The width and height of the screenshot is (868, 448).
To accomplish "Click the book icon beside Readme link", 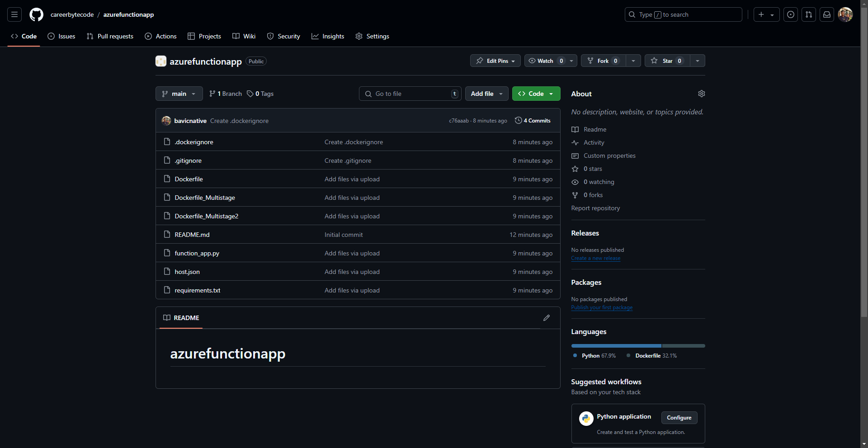I will 575,129.
